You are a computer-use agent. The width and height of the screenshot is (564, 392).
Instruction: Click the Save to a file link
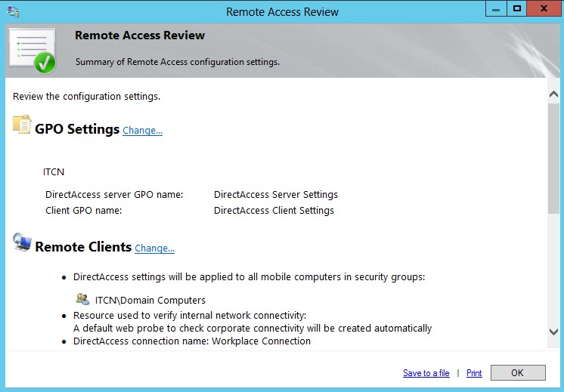[x=426, y=373]
